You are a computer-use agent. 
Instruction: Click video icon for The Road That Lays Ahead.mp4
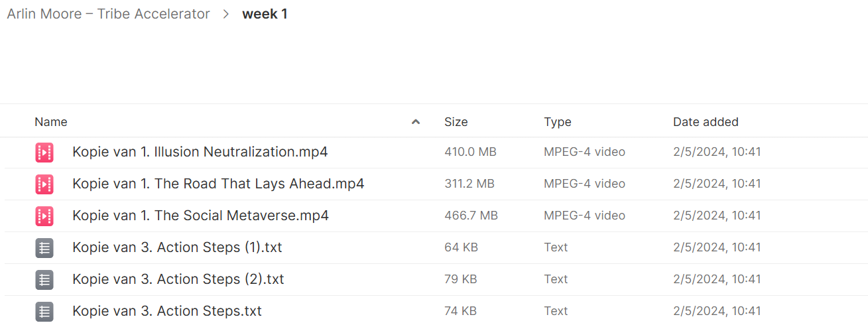[44, 184]
